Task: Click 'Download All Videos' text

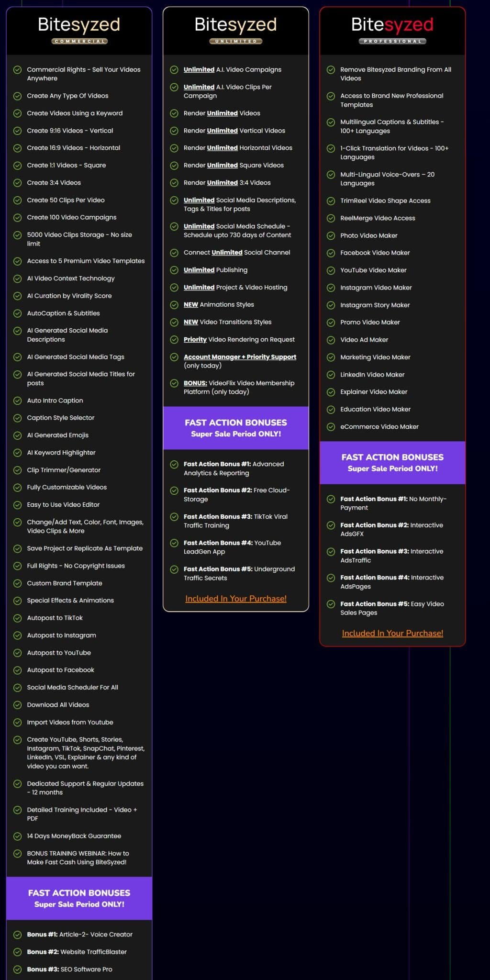Action: click(x=58, y=705)
